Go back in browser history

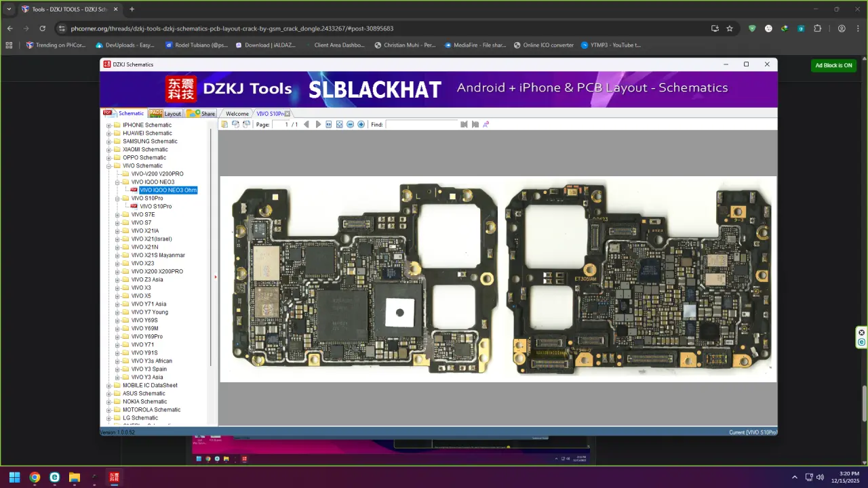[9, 28]
